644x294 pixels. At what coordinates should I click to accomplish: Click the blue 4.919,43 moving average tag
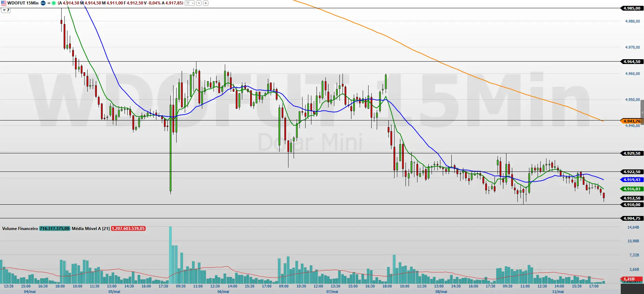(x=632, y=180)
